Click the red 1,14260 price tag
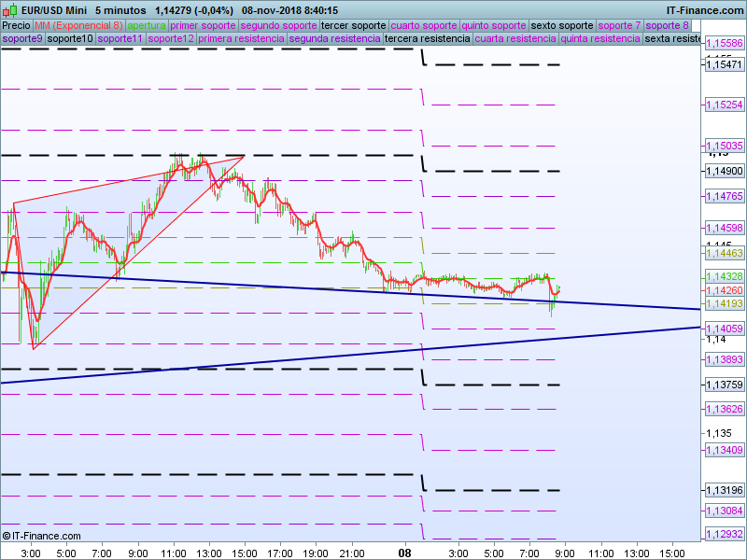 tap(726, 290)
